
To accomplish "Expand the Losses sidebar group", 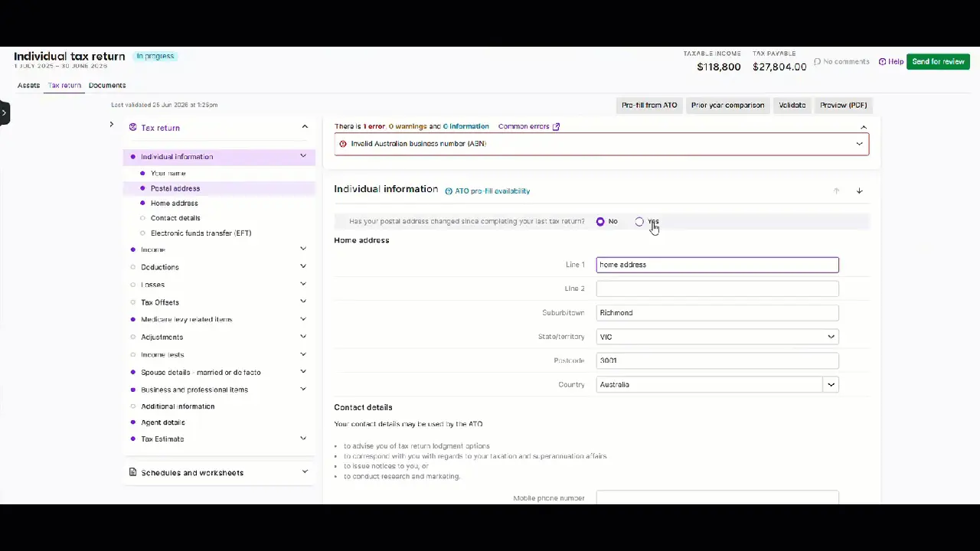I will click(x=303, y=284).
